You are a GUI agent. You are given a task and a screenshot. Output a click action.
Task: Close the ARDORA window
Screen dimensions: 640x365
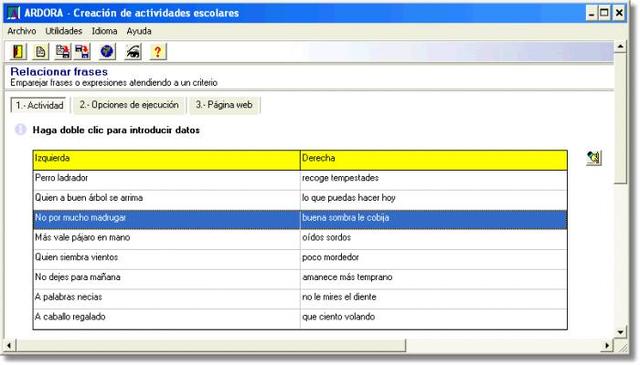(619, 13)
